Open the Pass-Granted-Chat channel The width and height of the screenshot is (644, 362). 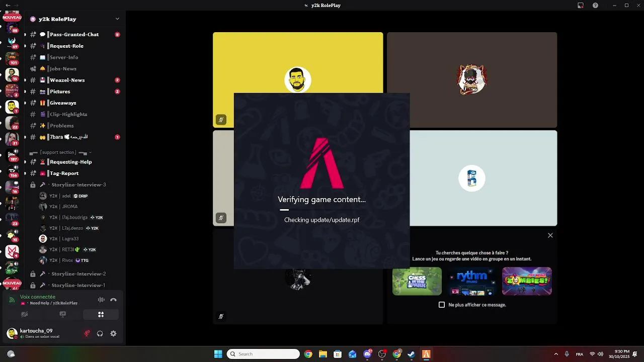pos(74,35)
